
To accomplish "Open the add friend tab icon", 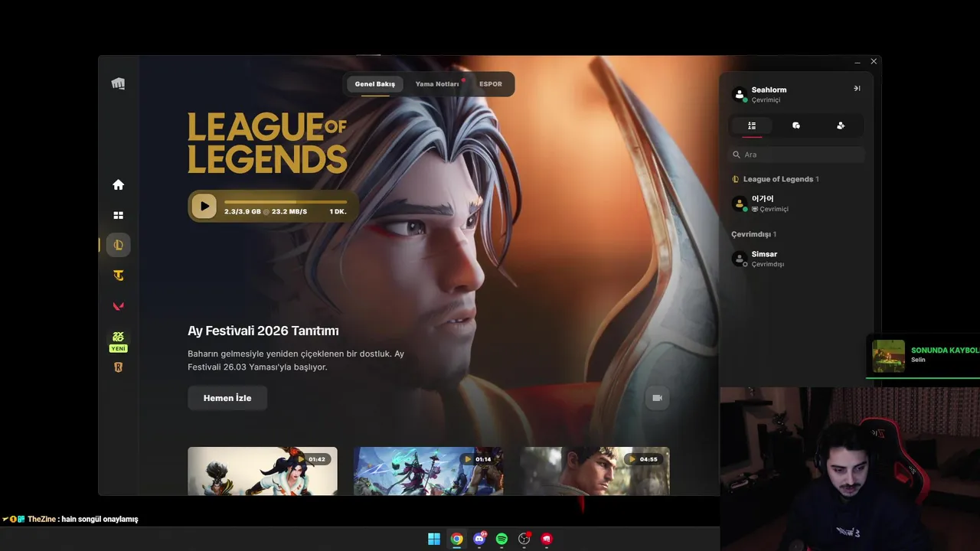I will point(841,126).
